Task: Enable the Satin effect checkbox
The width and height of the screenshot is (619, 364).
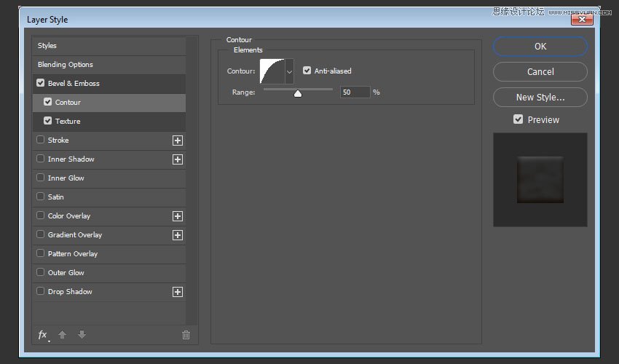Action: 41,197
